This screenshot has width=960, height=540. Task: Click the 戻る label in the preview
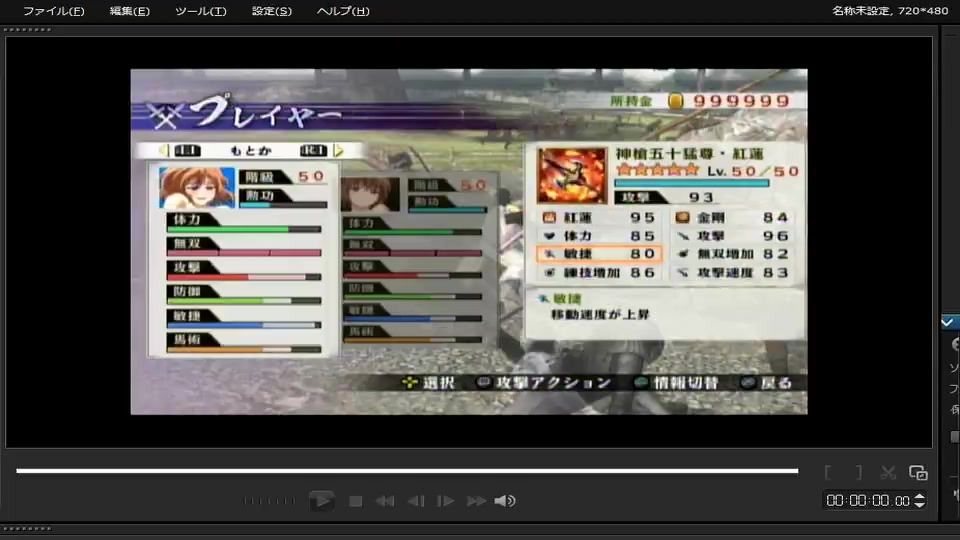(x=776, y=383)
